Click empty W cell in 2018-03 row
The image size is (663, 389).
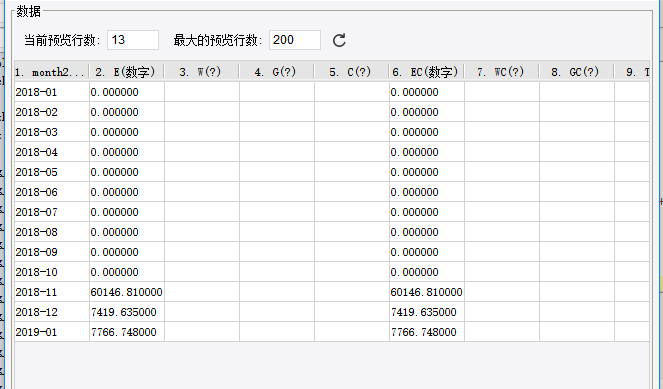pos(202,132)
